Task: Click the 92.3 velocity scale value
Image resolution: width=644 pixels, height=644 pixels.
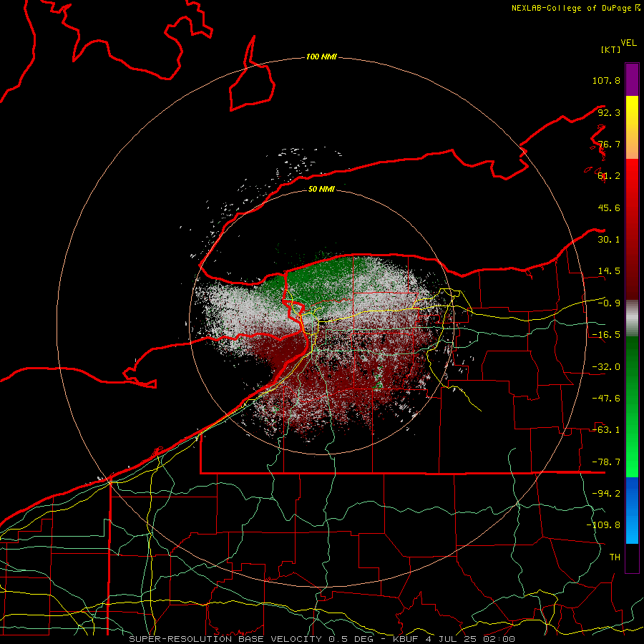Action: 609,112
